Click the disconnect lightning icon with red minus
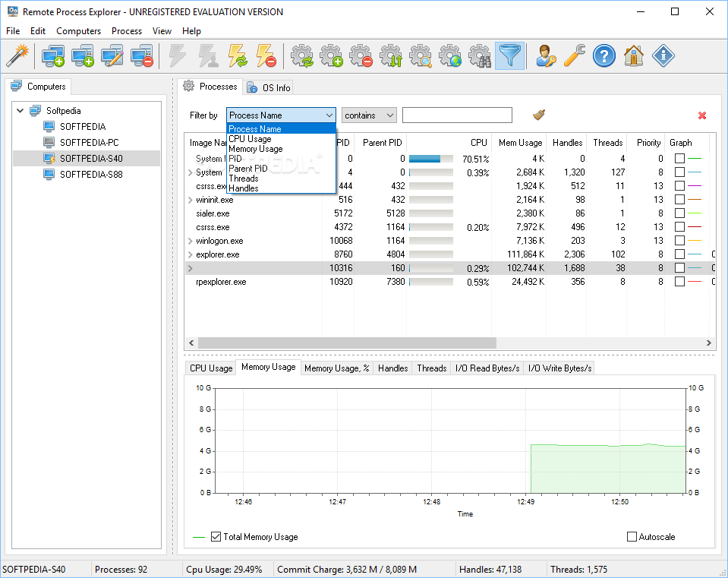The width and height of the screenshot is (728, 578). [266, 55]
